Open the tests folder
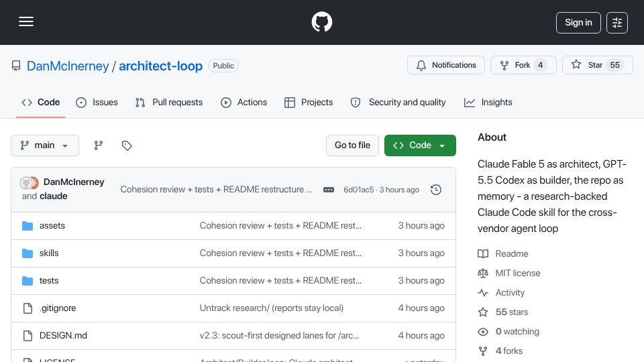 point(49,281)
